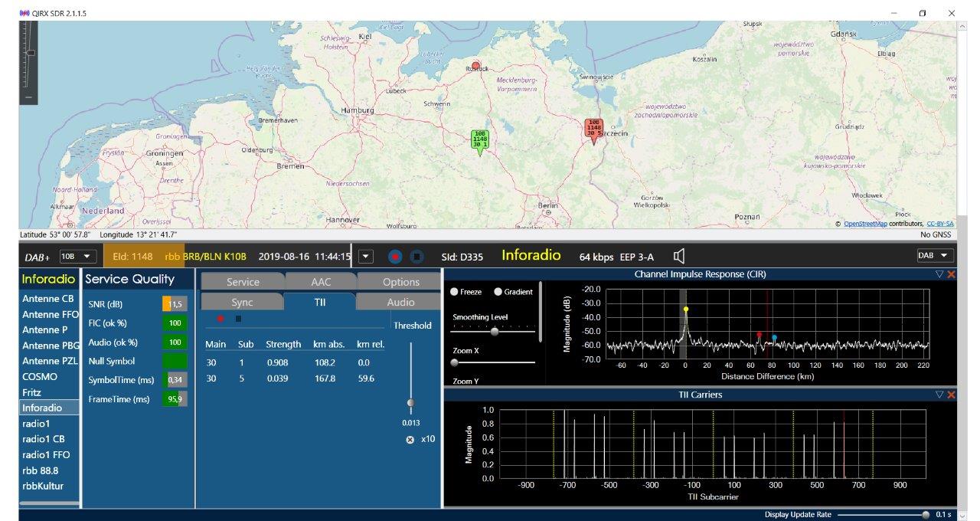The height and width of the screenshot is (521, 980).
Task: Enable the Gradient radio button
Action: [498, 292]
